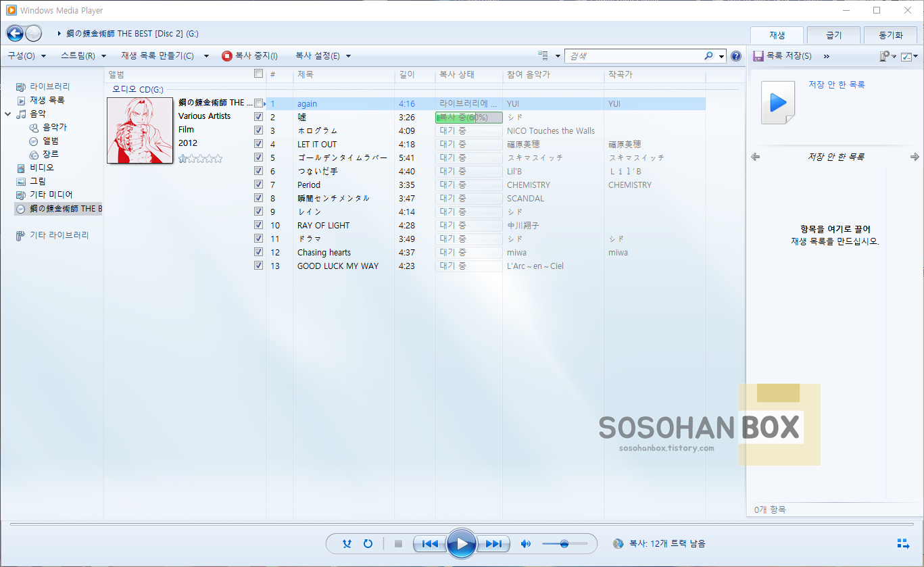924x567 pixels.
Task: Skip to the next track
Action: pos(493,543)
